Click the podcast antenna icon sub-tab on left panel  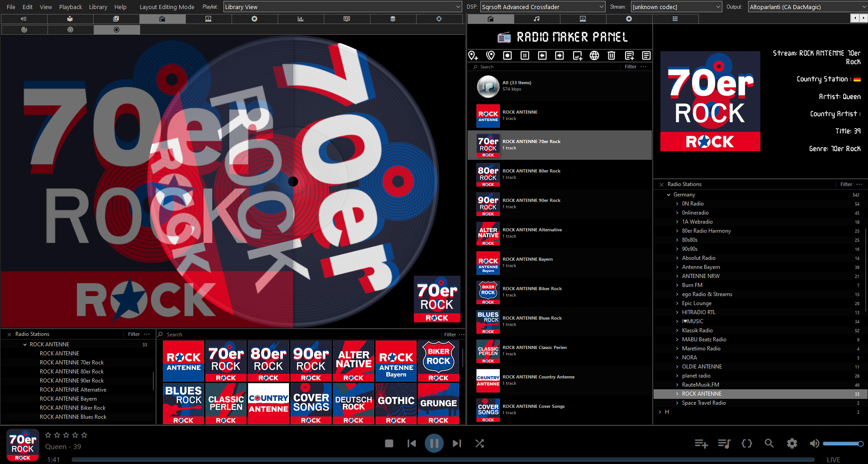coord(70,30)
